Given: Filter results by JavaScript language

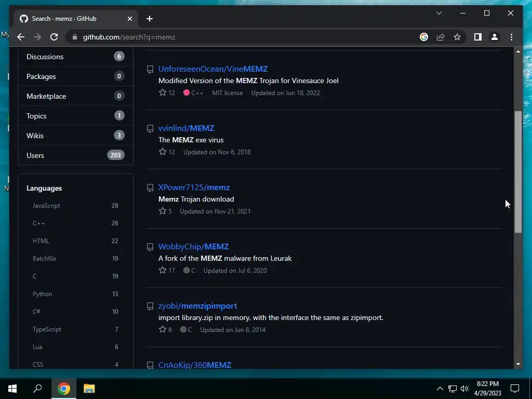Looking at the screenshot, I should pos(75,206).
